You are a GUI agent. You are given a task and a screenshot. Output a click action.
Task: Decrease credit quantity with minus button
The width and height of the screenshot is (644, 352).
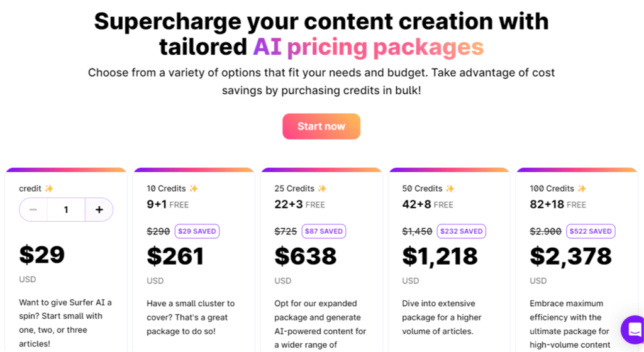(33, 210)
